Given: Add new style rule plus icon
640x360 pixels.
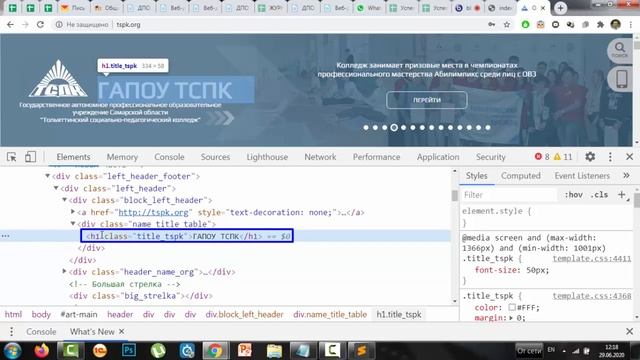Looking at the screenshot, I should click(x=622, y=195).
